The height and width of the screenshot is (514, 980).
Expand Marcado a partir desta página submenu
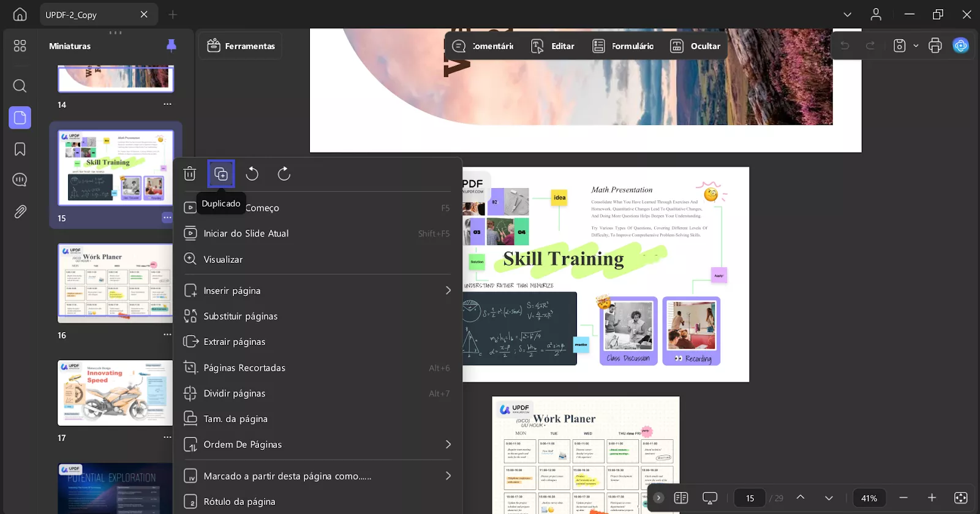tap(317, 476)
